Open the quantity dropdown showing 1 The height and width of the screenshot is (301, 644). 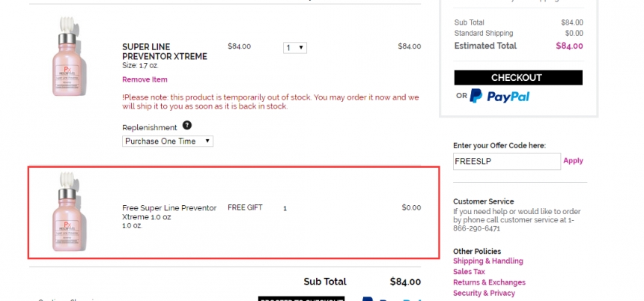click(x=295, y=47)
